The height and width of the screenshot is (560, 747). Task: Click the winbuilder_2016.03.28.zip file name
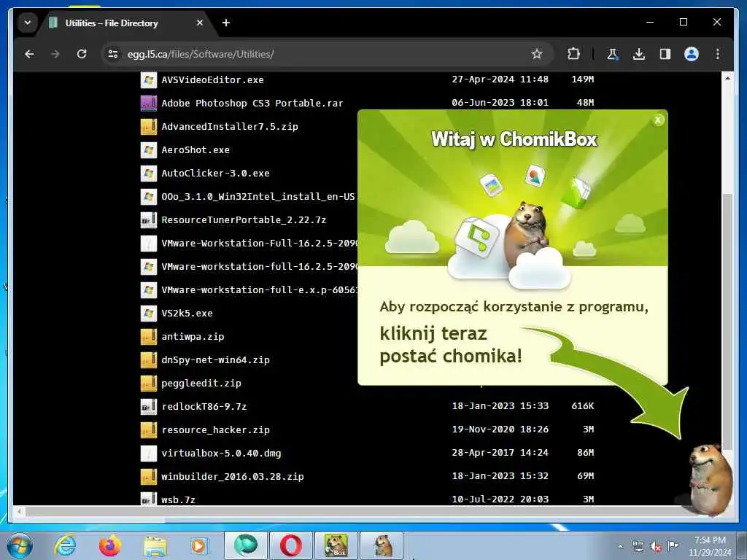(x=233, y=477)
